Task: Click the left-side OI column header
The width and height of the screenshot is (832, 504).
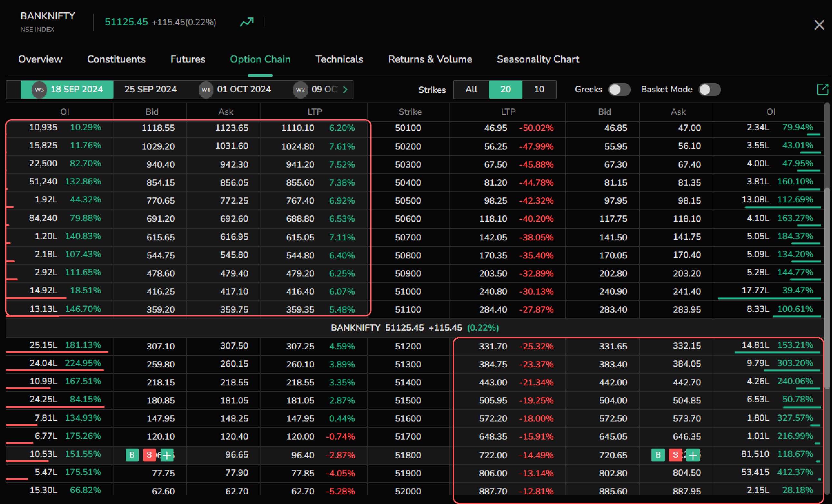Action: (x=64, y=112)
